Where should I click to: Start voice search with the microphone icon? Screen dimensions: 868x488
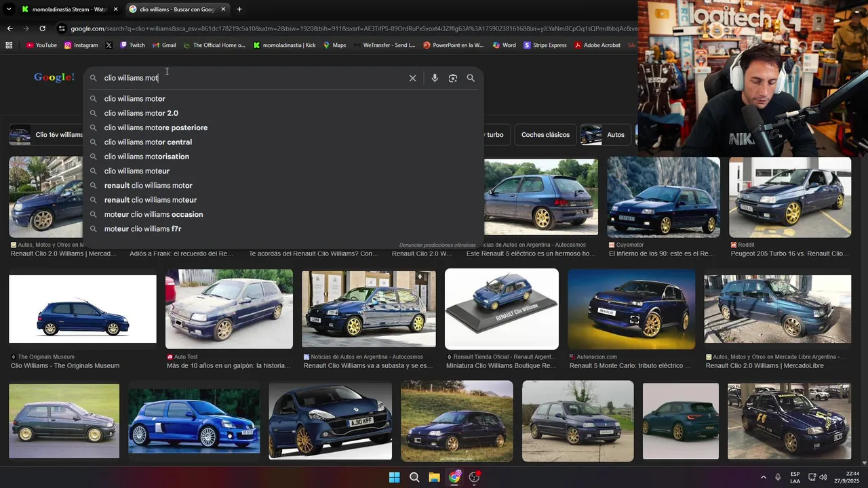[x=435, y=78]
